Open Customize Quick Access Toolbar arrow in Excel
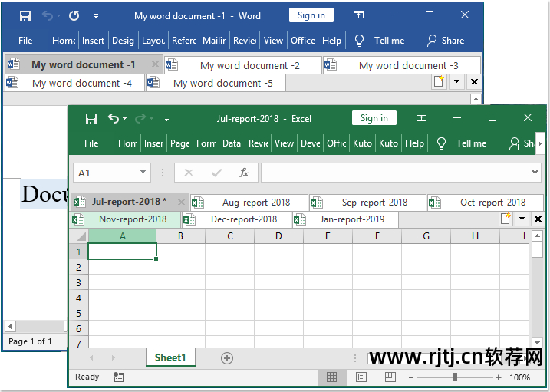Screen dimensions: 550x392 click(167, 119)
